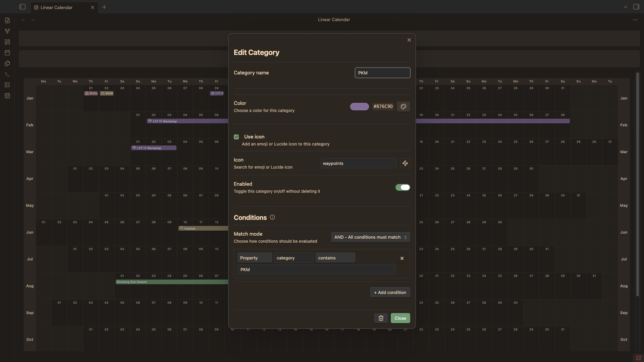Select the Linear Calendar tab

pos(64,7)
